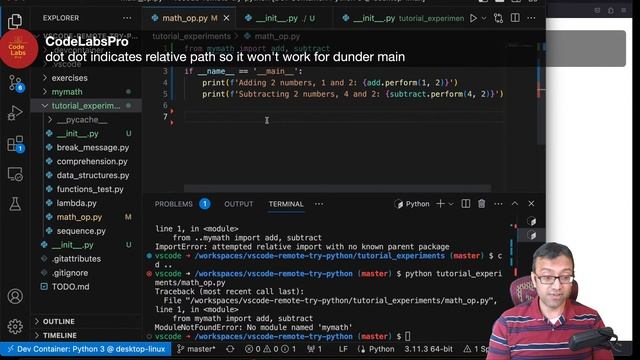Open break_message.py file
640x360 pixels.
(93, 148)
